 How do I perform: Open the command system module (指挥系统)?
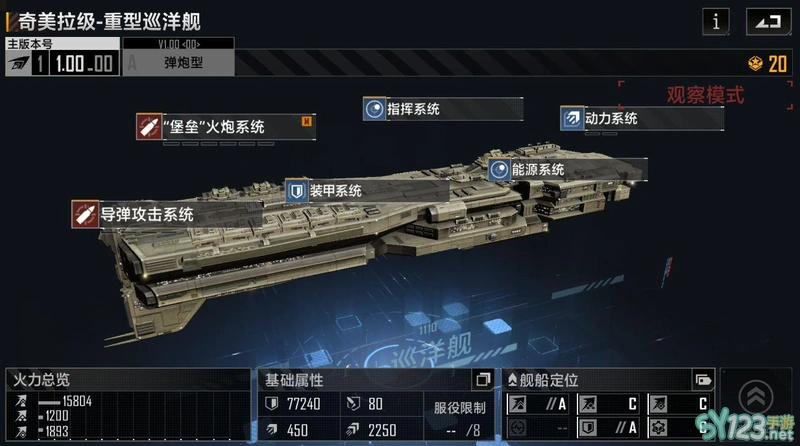click(443, 109)
